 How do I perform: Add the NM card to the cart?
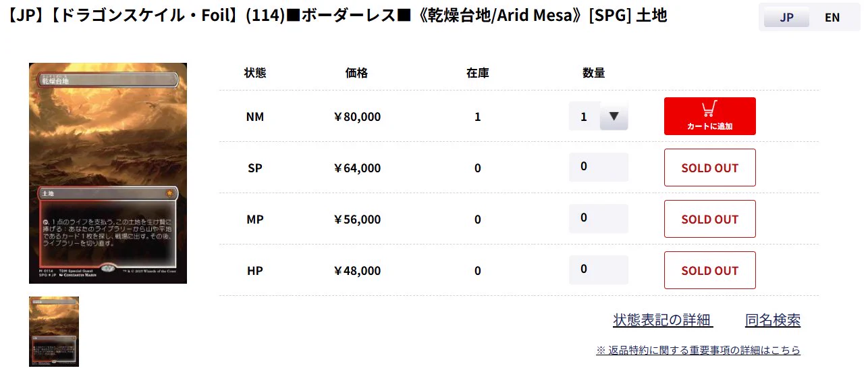tap(709, 116)
